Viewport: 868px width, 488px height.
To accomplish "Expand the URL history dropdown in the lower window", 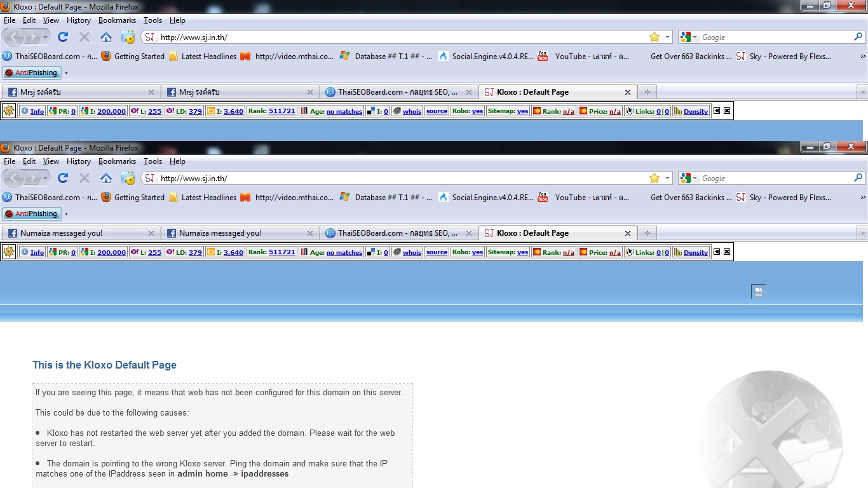I will pos(667,179).
